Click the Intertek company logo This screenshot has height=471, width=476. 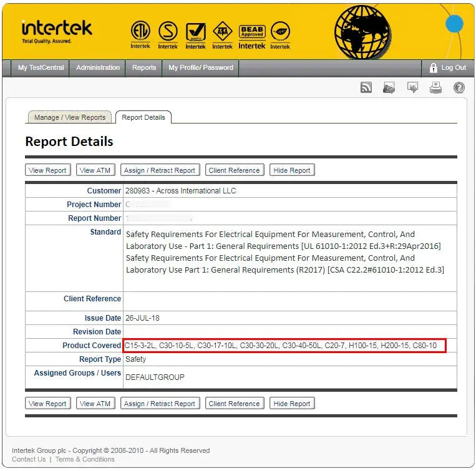pyautogui.click(x=56, y=30)
